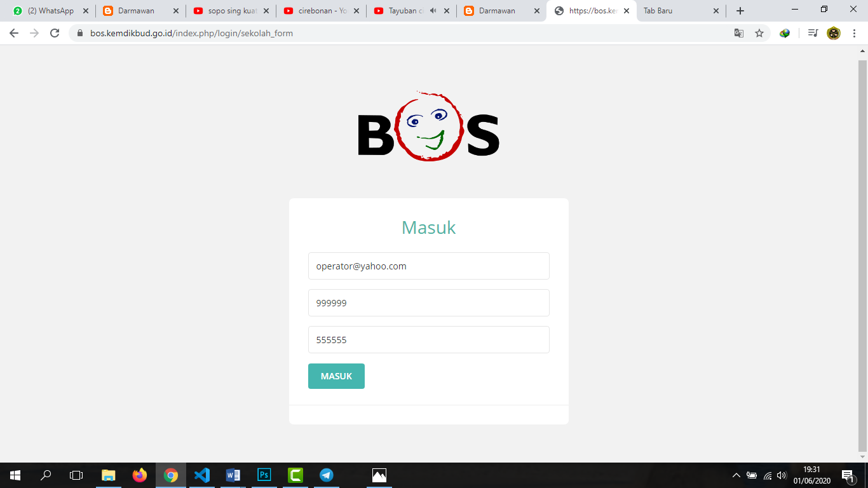Open the media control icon in toolbar
The width and height of the screenshot is (868, 488).
click(x=813, y=33)
